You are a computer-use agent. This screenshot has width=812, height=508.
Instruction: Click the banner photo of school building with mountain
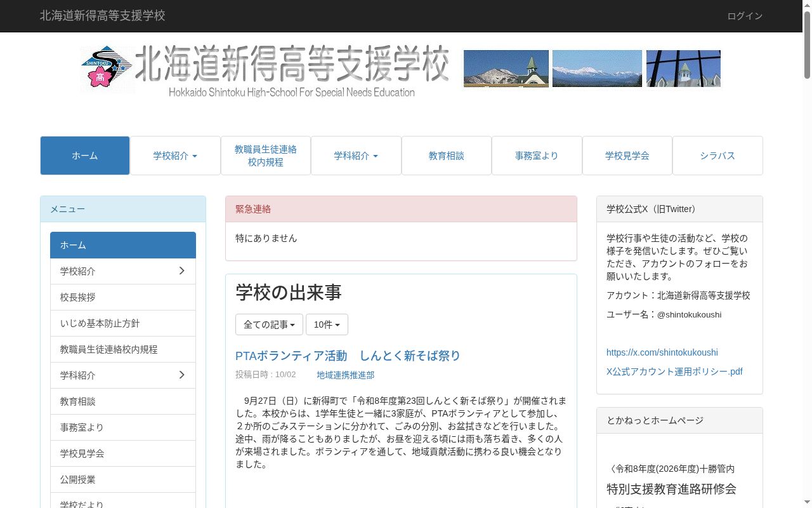pos(506,69)
